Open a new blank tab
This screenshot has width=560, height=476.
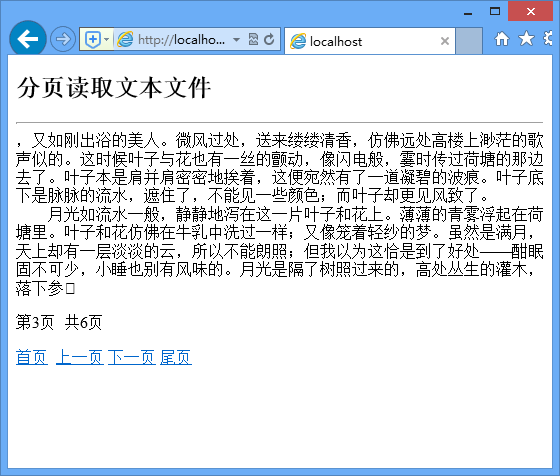coord(469,41)
